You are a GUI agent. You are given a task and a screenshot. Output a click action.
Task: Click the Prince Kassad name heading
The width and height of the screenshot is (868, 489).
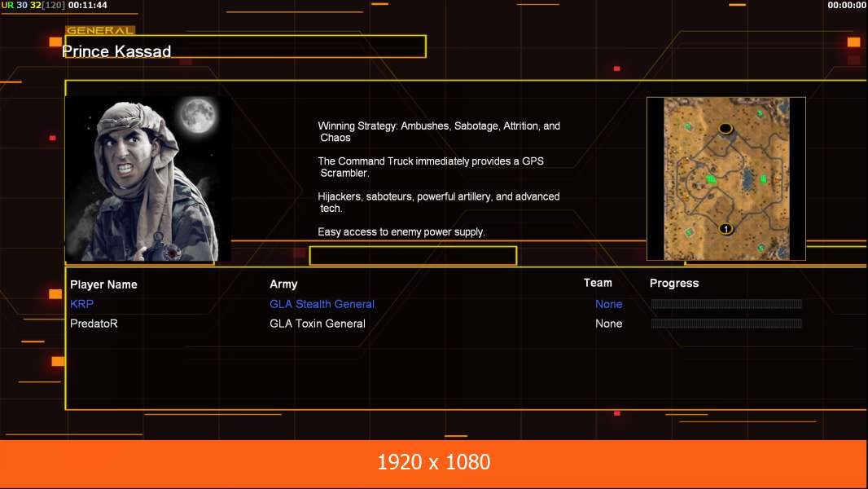116,51
